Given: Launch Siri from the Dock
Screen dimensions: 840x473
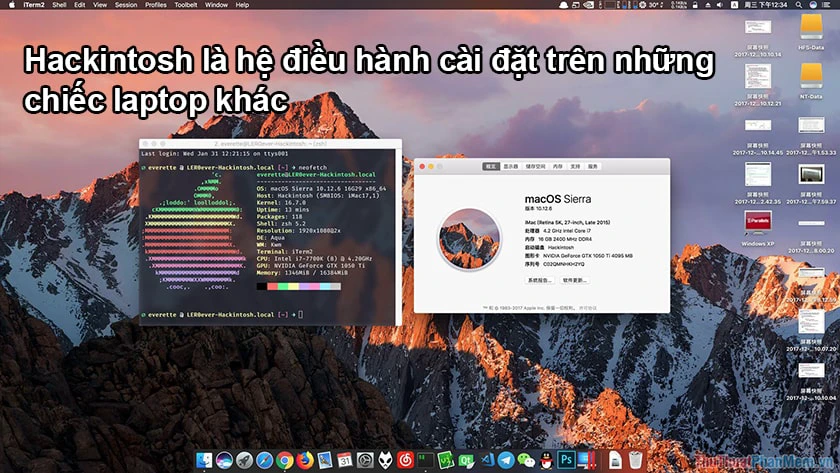Looking at the screenshot, I should (224, 460).
